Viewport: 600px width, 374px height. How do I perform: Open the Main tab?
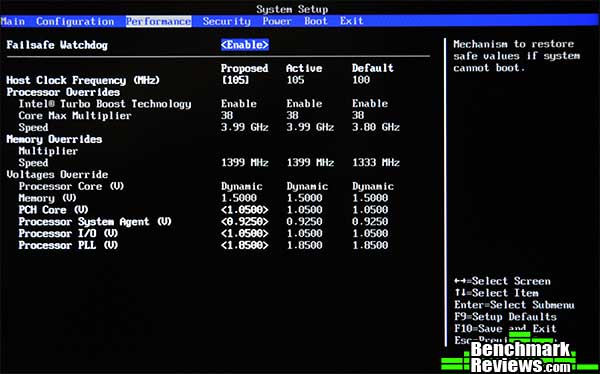click(13, 21)
